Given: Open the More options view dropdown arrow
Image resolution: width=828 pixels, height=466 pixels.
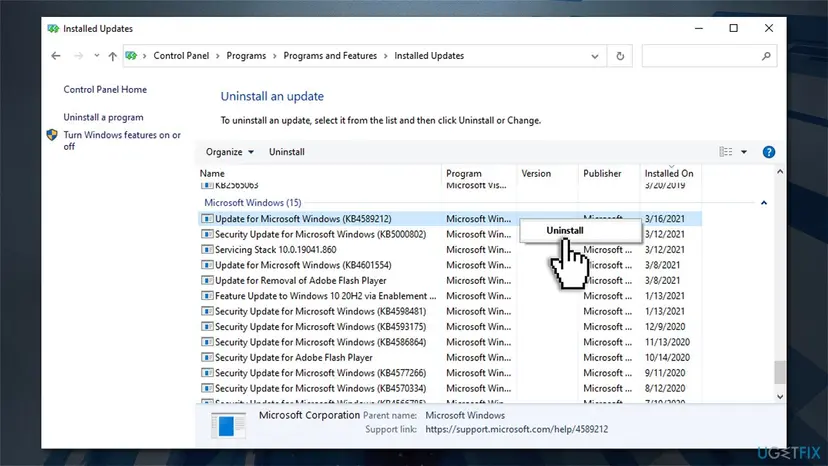Looking at the screenshot, I should pyautogui.click(x=744, y=152).
